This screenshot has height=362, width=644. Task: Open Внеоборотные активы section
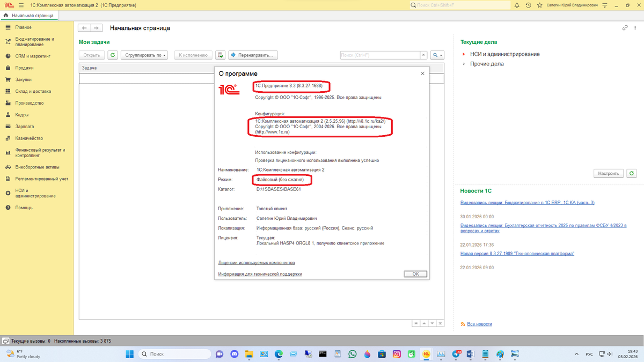click(36, 167)
